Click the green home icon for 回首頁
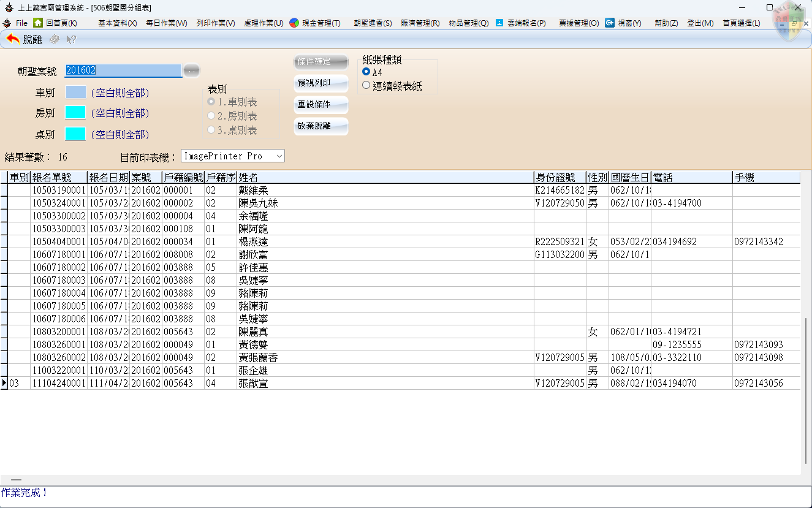 (x=38, y=23)
